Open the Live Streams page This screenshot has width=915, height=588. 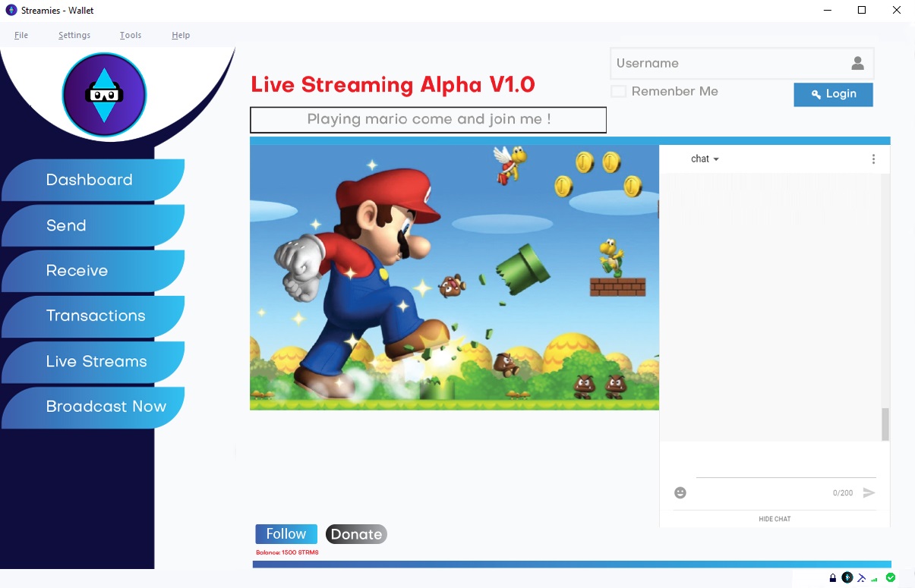click(93, 362)
